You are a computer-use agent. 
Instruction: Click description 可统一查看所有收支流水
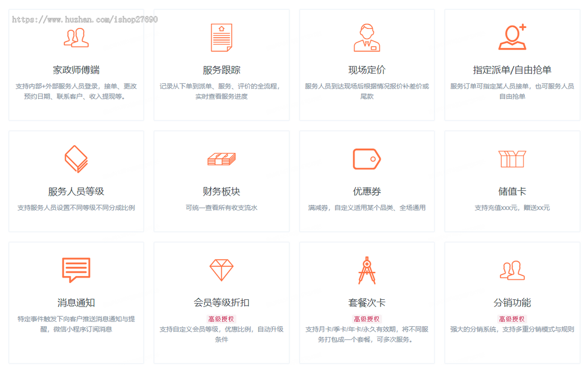click(x=221, y=208)
